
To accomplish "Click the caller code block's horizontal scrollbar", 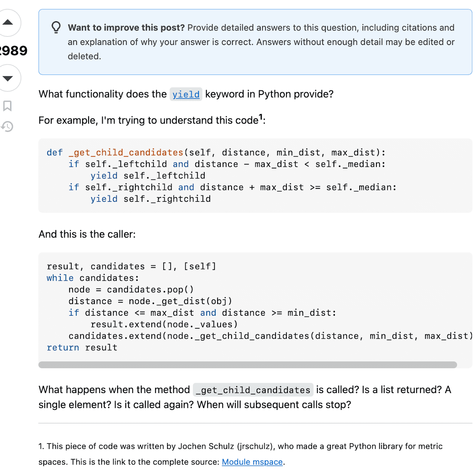I will pyautogui.click(x=247, y=365).
